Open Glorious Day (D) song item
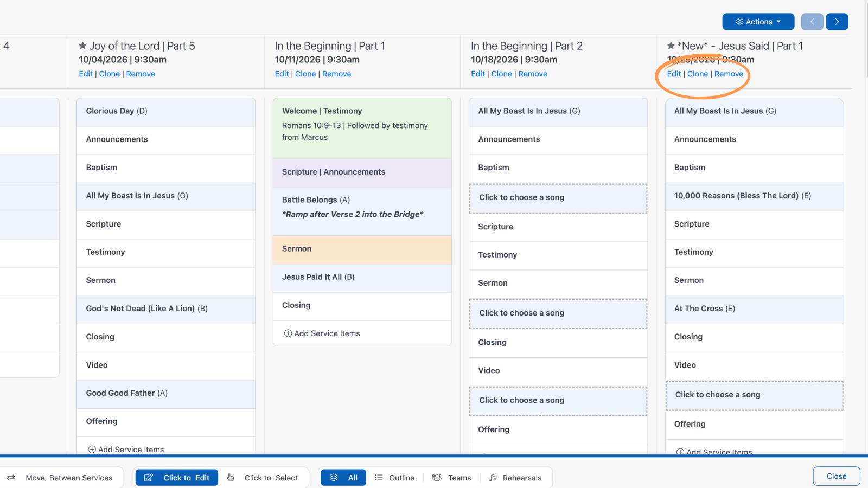The width and height of the screenshot is (868, 488). (166, 112)
